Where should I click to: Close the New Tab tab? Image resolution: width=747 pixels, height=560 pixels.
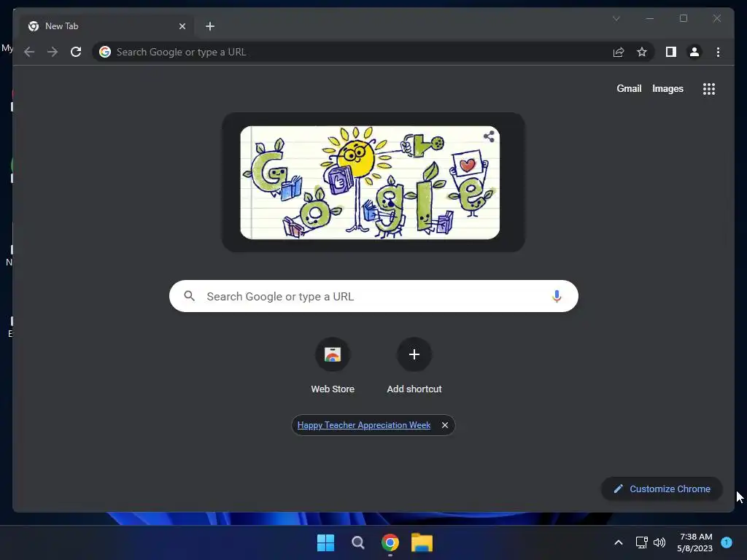pos(182,26)
